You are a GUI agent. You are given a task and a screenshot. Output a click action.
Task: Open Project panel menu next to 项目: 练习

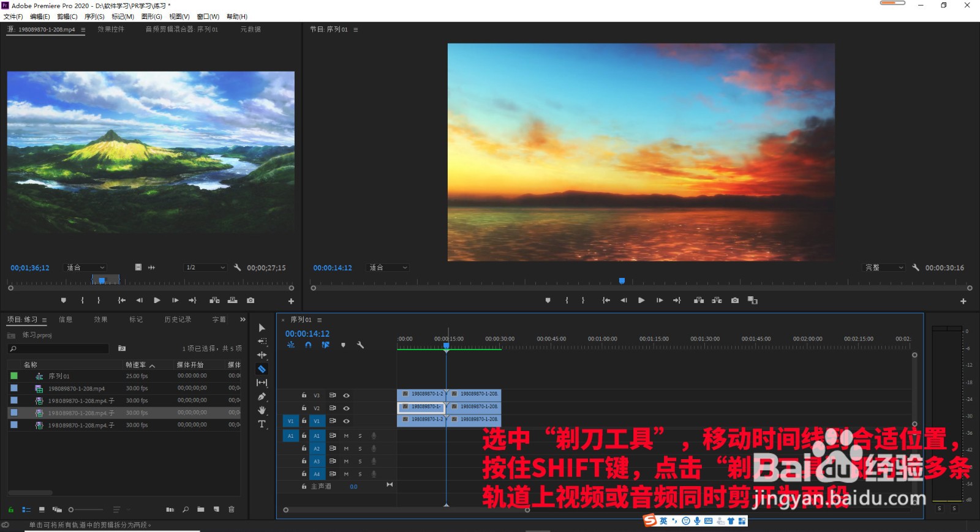click(44, 320)
